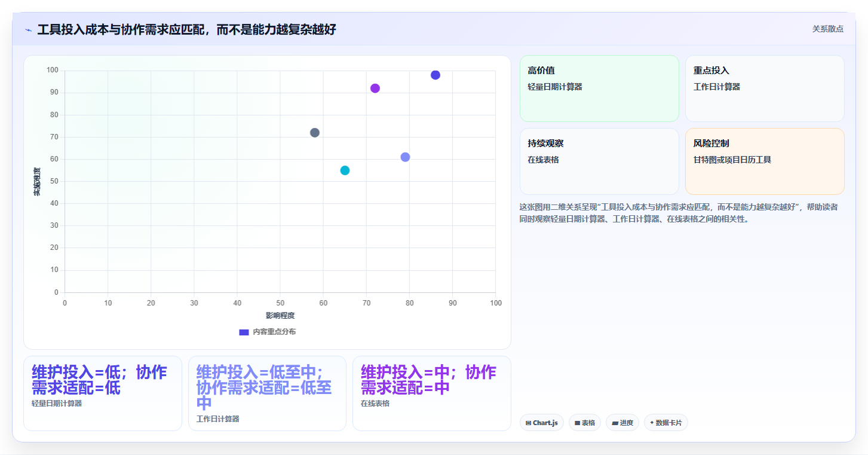Screen dimensions: 868x455
Task: Toggle the 内容重点分布 legend swatch
Action: point(244,332)
